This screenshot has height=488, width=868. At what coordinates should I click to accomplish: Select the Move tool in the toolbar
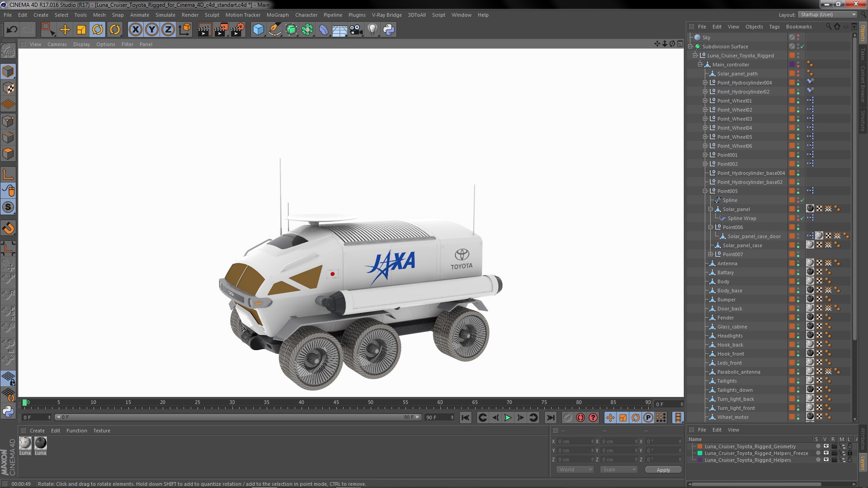(x=65, y=30)
